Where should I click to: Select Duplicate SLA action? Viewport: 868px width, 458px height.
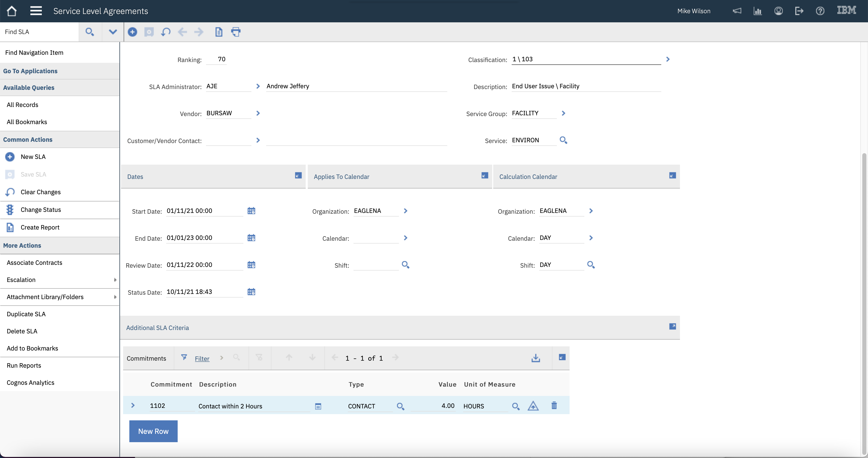[x=26, y=314]
